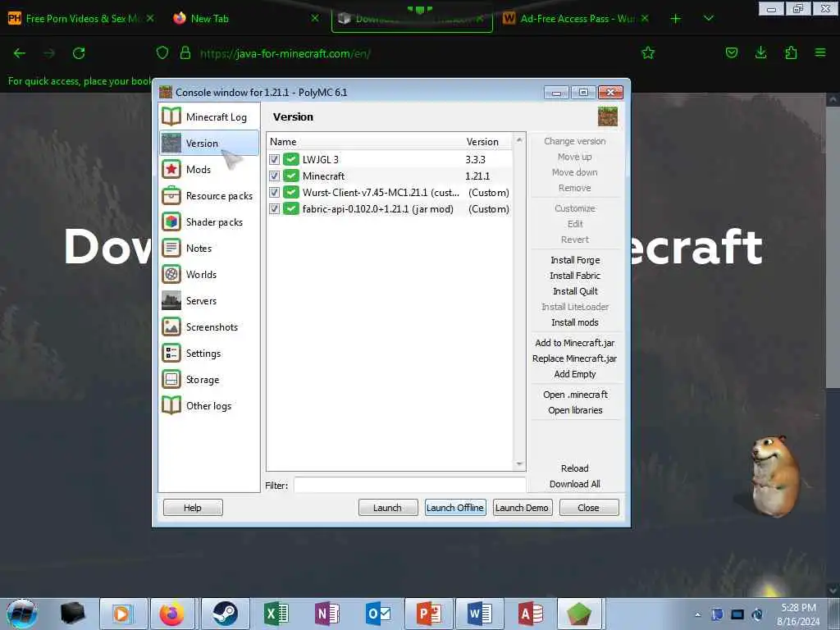Screen dimensions: 840x630
Task: Select the fabric-api-0.102.0+1.21.1 row
Action: [390, 209]
